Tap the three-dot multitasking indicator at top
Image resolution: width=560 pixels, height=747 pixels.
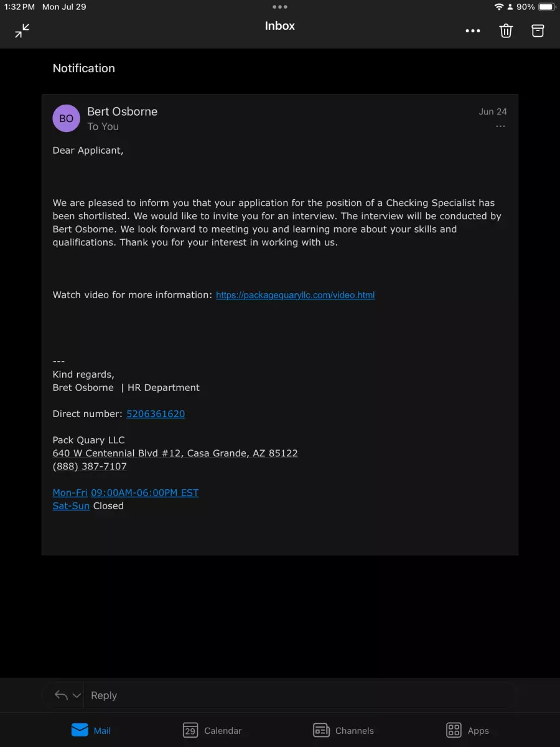pos(280,7)
